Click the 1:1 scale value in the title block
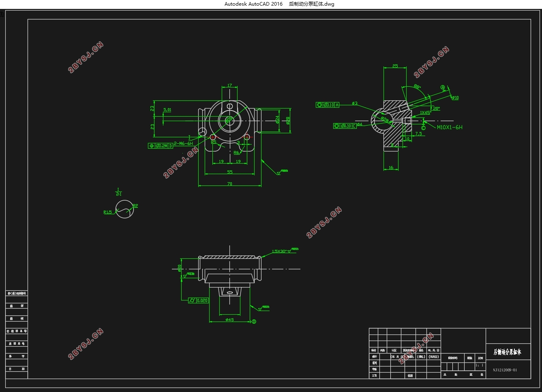This screenshot has height=392, width=542. coord(480,365)
